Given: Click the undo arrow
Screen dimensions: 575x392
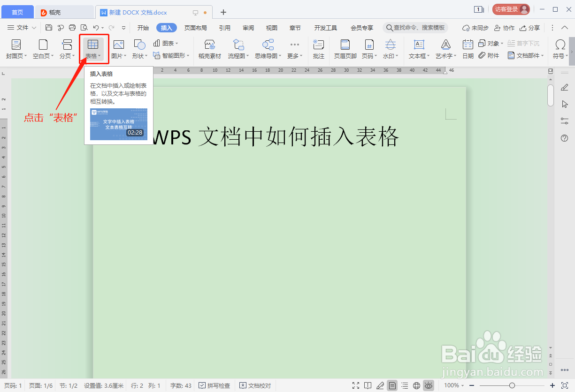Looking at the screenshot, I should pos(96,28).
